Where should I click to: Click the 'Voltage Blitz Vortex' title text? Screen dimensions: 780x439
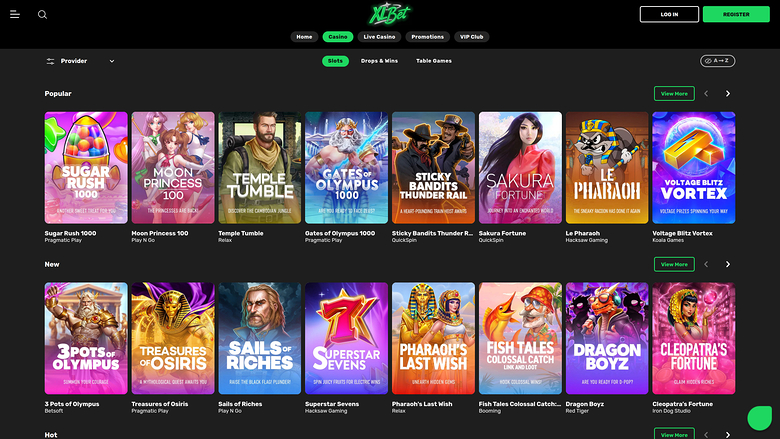pos(682,233)
